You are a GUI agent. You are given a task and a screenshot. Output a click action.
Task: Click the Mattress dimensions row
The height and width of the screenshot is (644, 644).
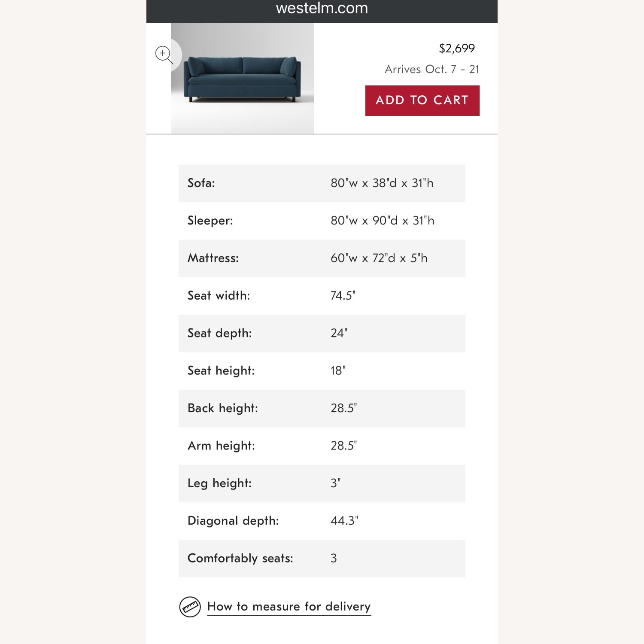322,258
